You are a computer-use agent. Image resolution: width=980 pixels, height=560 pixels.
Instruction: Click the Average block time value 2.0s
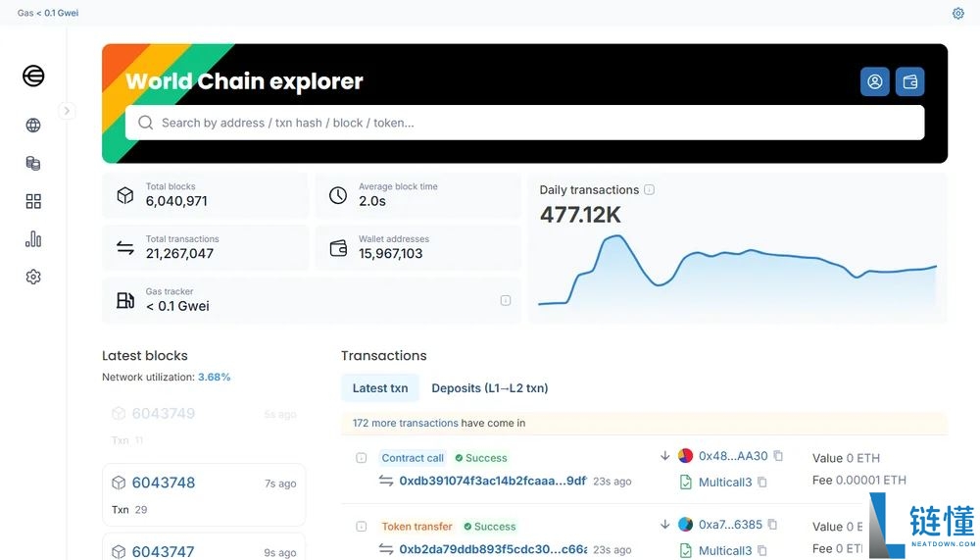pos(371,201)
